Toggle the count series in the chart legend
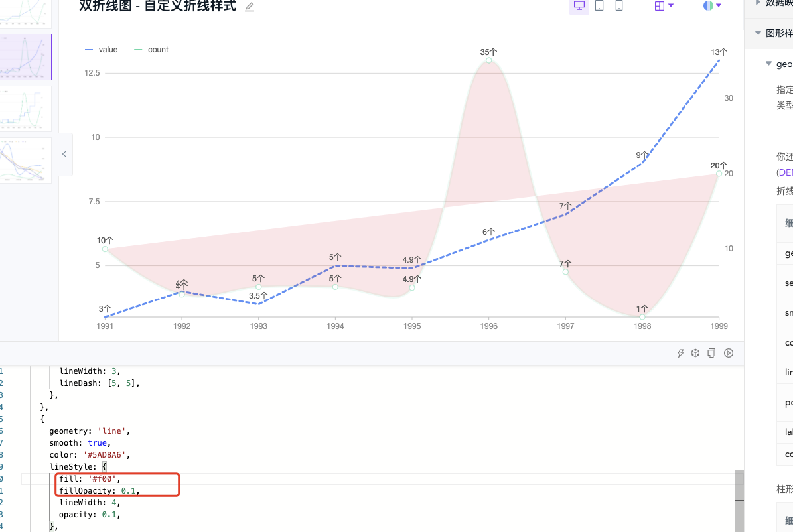 152,49
